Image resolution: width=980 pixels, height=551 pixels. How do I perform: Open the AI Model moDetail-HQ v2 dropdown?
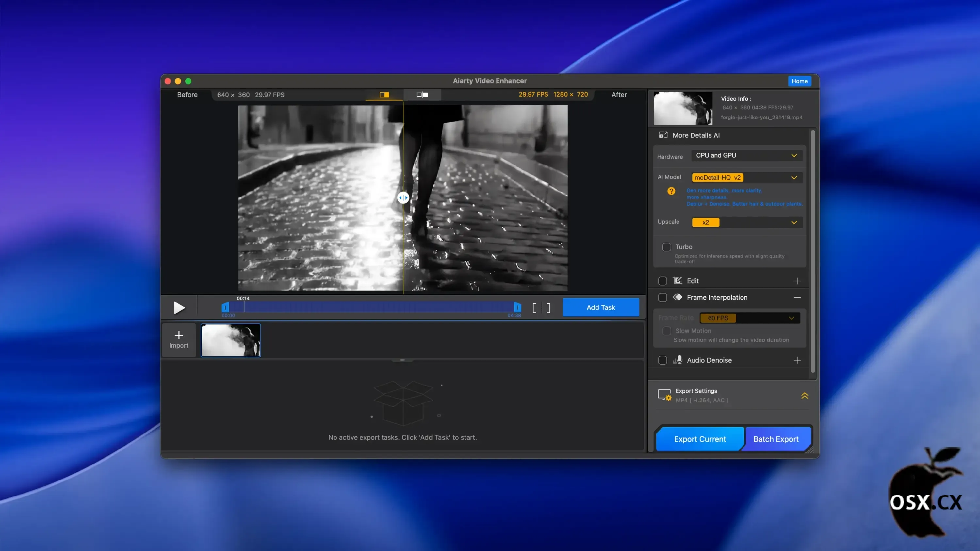747,178
